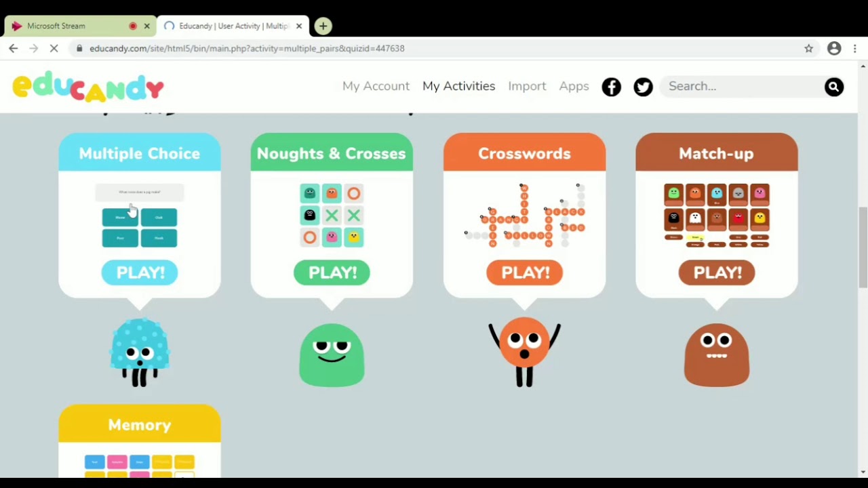The image size is (868, 488).
Task: Click the site info lock icon
Action: pyautogui.click(x=79, y=48)
